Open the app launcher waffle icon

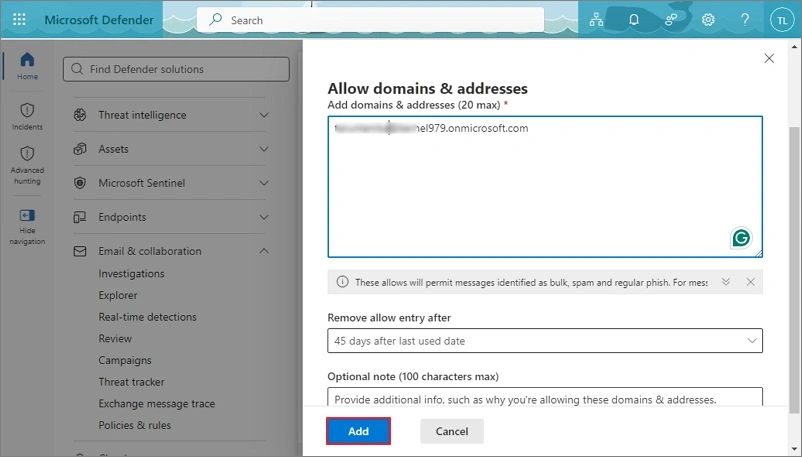[x=19, y=19]
